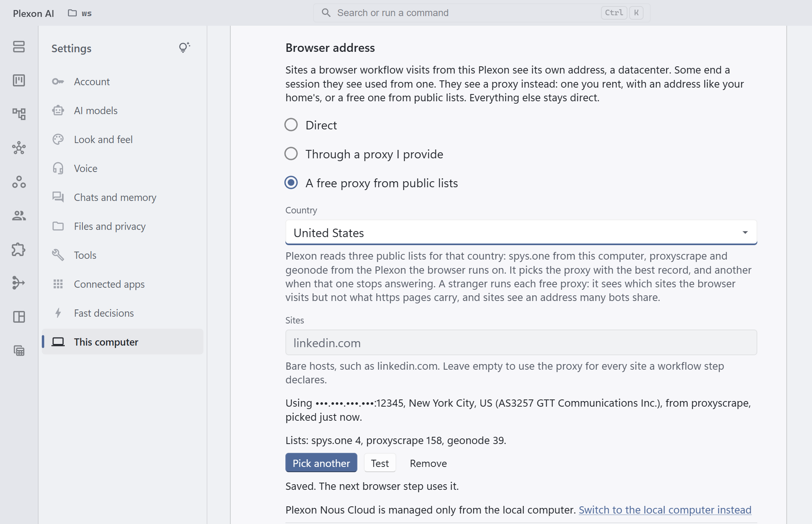Open the ws workspace folder selector
Viewport: 812px width, 524px height.
(x=80, y=13)
